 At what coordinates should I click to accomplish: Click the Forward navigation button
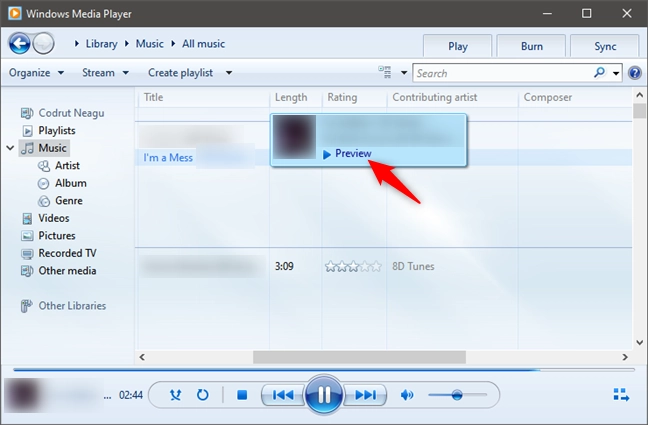(x=43, y=43)
